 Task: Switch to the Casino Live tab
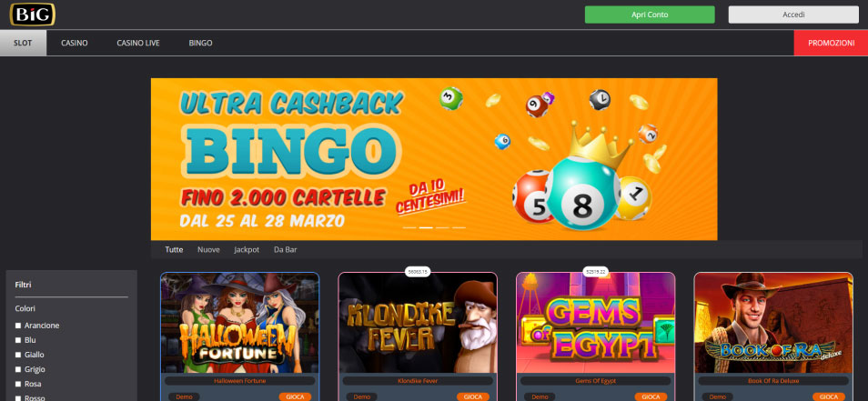tap(138, 43)
